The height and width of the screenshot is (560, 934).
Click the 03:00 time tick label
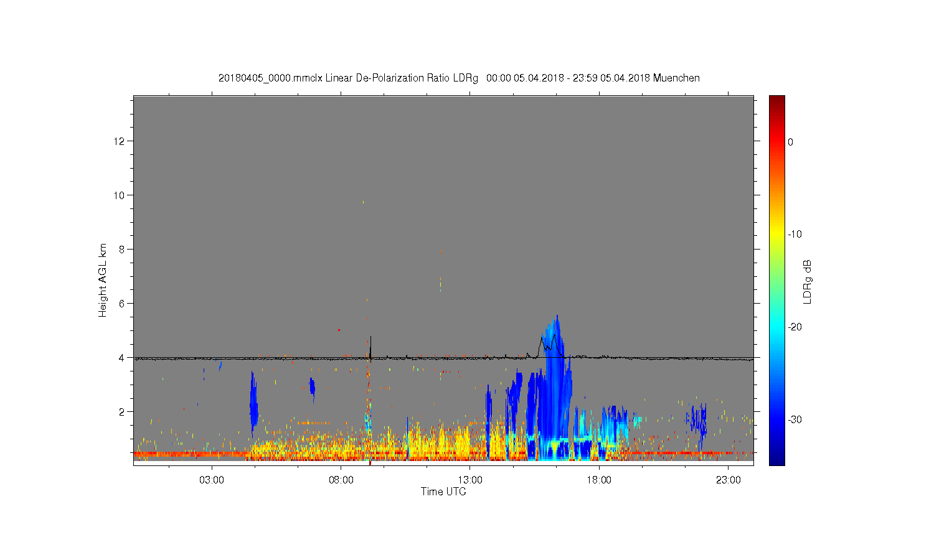click(x=212, y=480)
